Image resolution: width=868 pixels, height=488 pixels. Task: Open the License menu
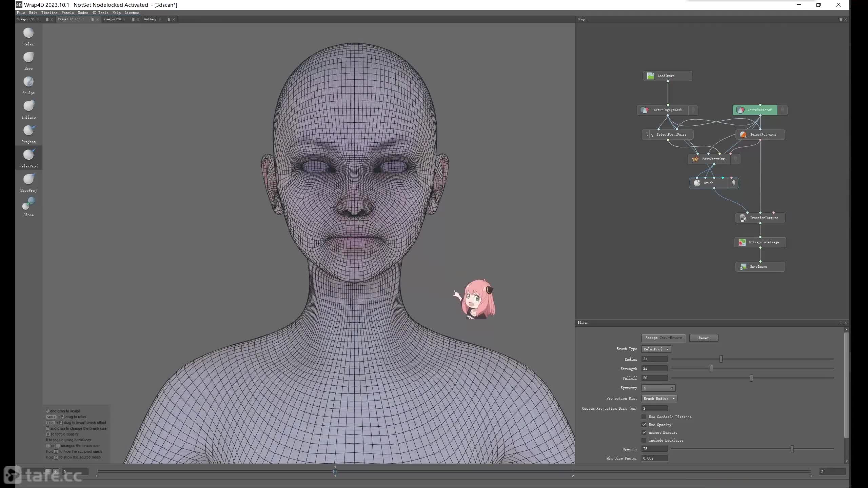(132, 13)
